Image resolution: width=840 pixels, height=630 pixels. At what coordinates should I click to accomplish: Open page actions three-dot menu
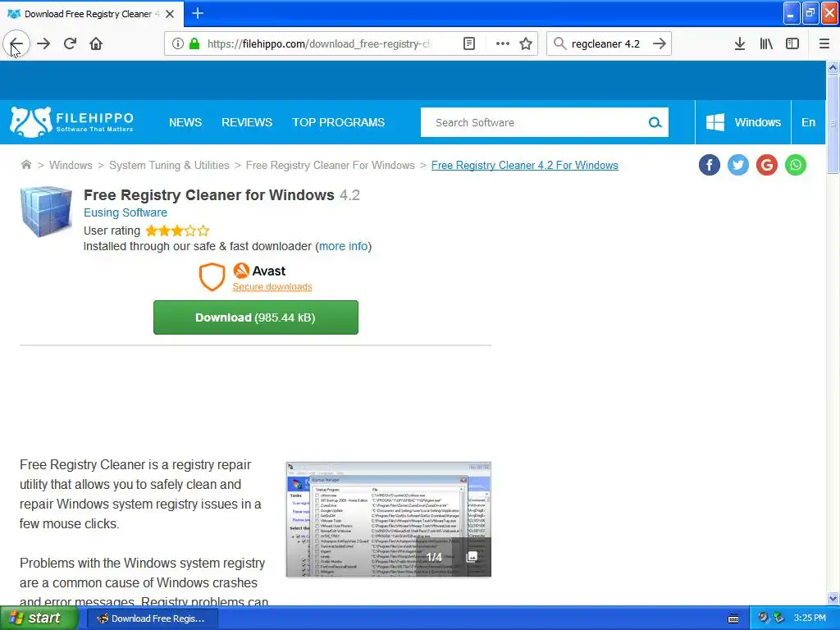click(x=503, y=44)
